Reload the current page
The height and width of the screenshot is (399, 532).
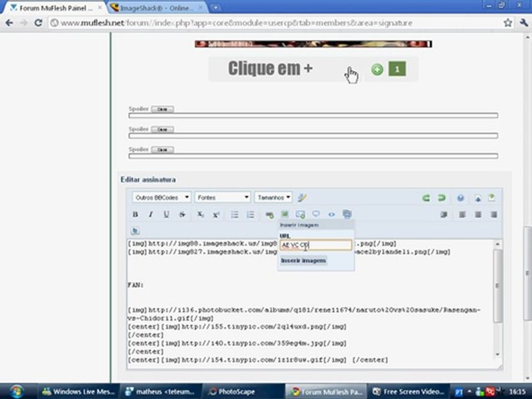[38, 23]
